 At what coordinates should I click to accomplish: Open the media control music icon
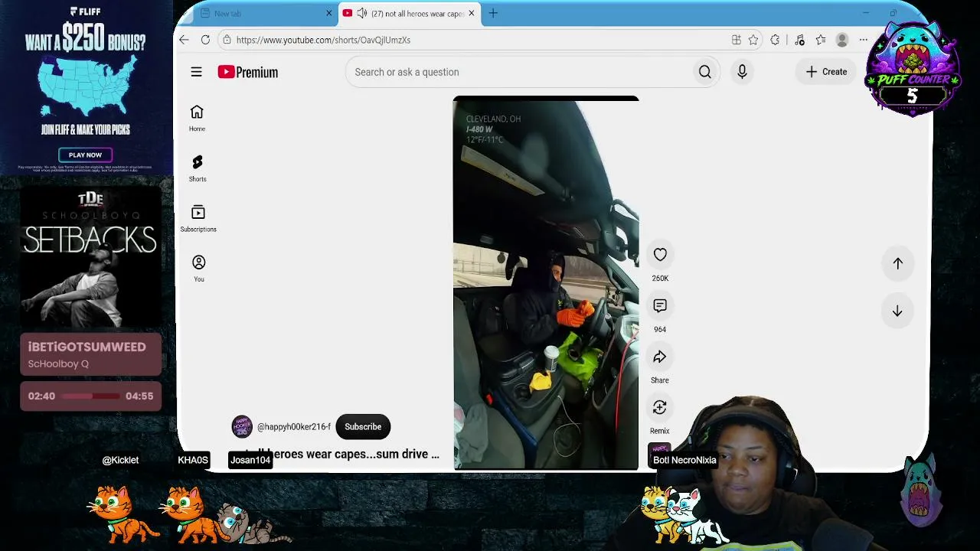coord(799,40)
